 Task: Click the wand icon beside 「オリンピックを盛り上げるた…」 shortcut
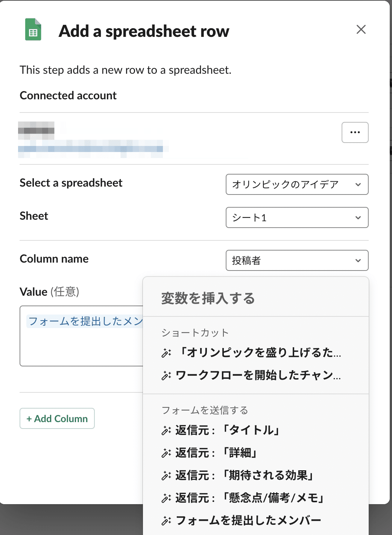click(165, 353)
